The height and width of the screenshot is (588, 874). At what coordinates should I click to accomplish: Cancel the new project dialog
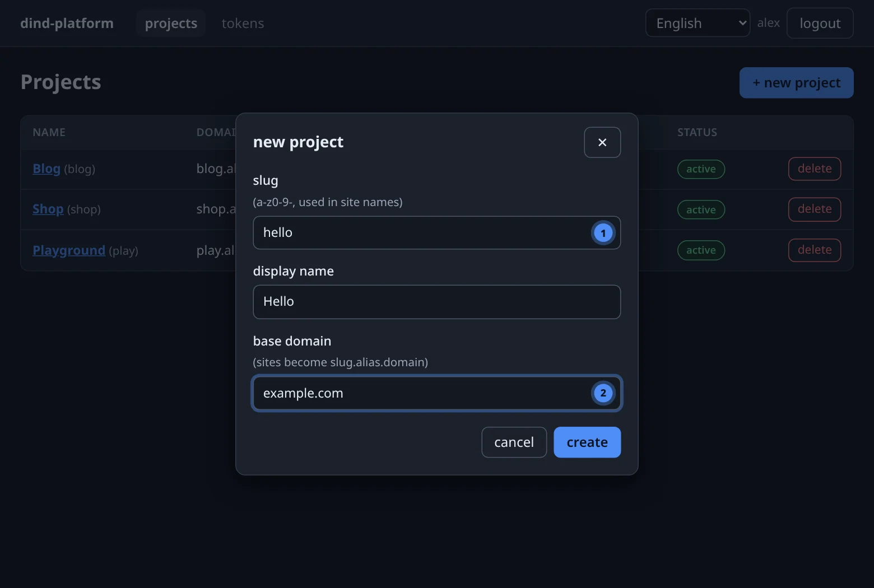click(514, 442)
